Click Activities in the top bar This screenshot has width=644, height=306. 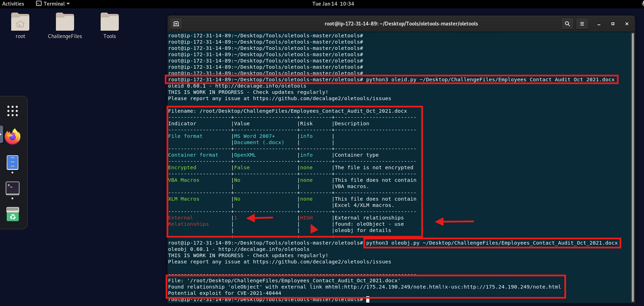click(13, 4)
